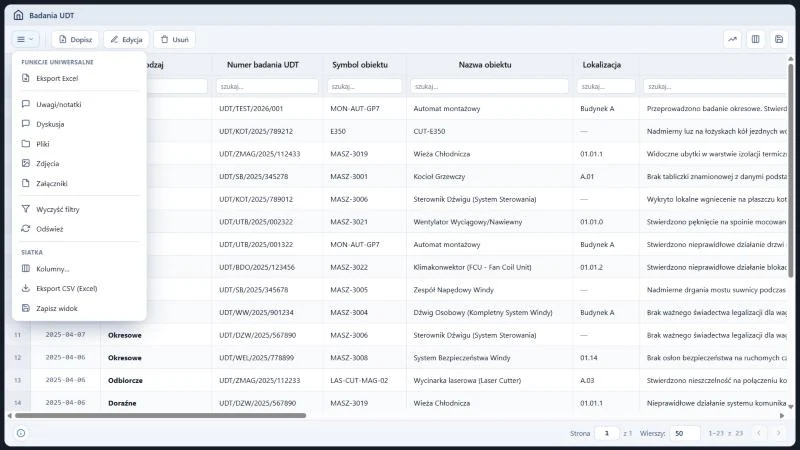The height and width of the screenshot is (450, 800).
Task: Click the vertical scrollbar thumb
Action: 791,171
